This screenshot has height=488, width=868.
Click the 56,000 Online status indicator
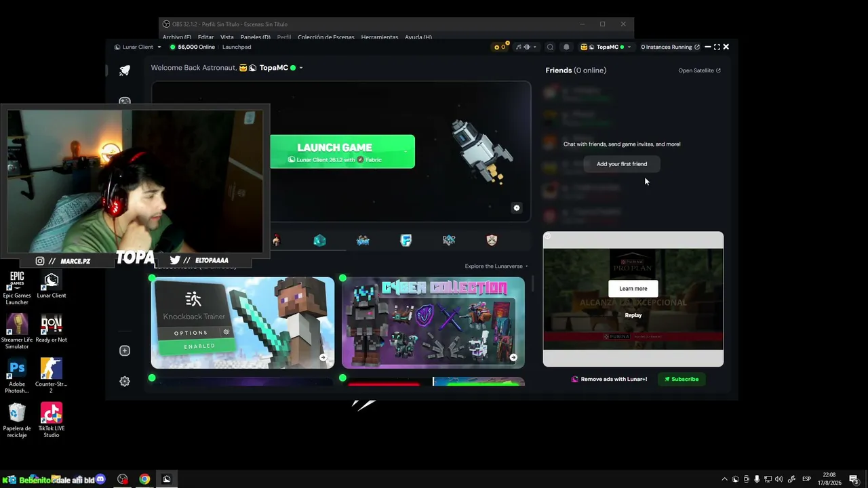point(193,47)
